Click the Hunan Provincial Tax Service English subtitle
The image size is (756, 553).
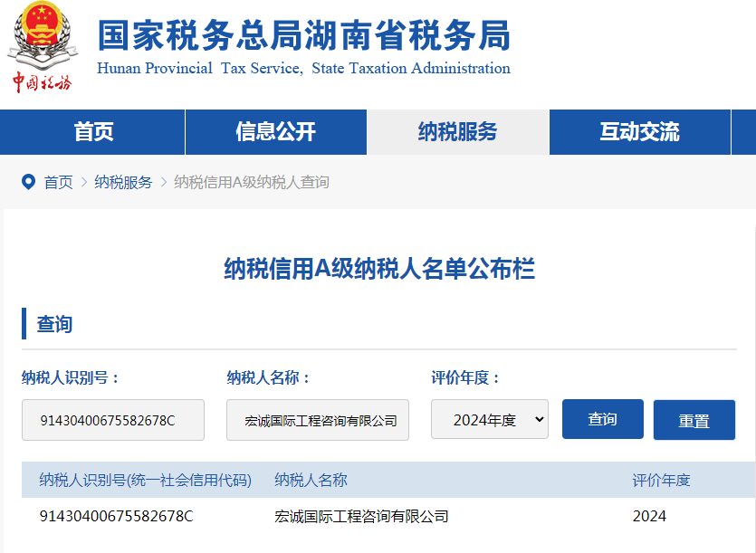[x=303, y=69]
